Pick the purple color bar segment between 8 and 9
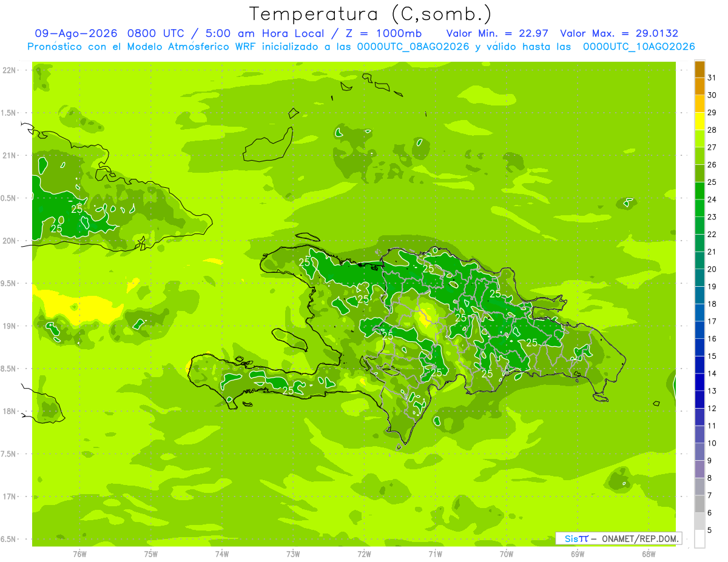The width and height of the screenshot is (728, 562). click(x=699, y=469)
